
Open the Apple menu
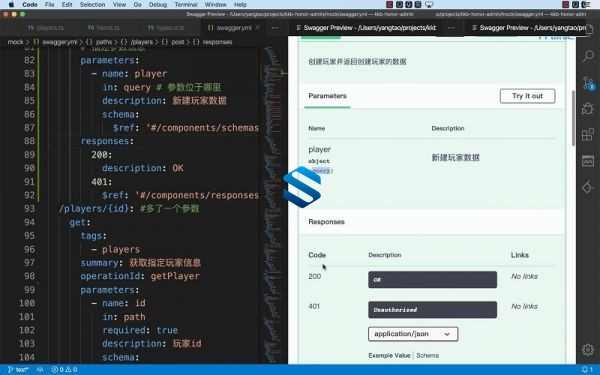click(x=11, y=5)
